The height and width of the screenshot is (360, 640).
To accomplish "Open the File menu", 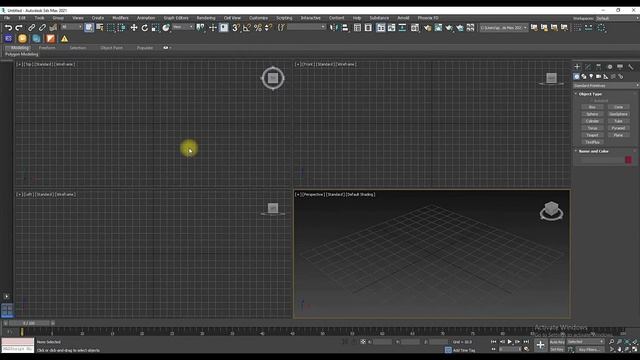I will coord(7,18).
